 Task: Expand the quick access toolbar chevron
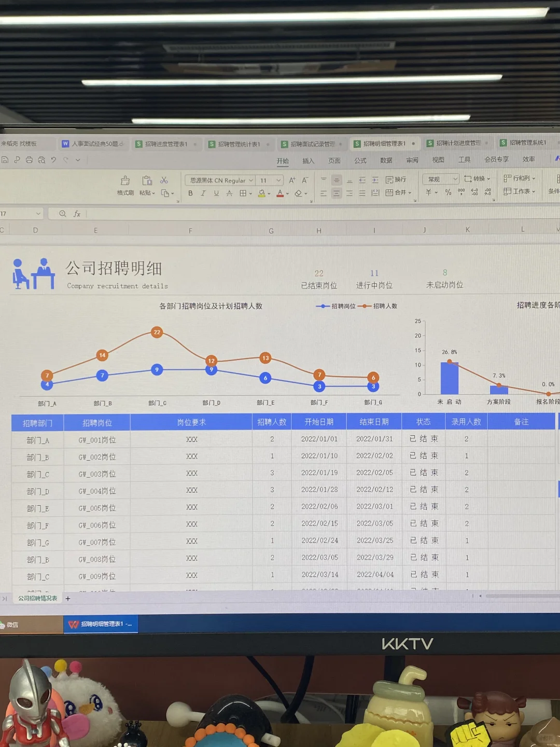point(78,160)
